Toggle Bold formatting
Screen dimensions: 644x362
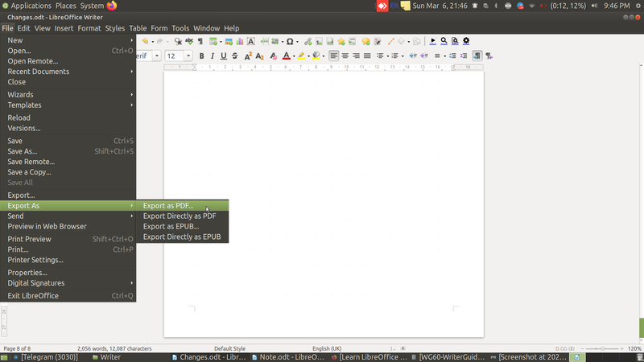coord(201,56)
